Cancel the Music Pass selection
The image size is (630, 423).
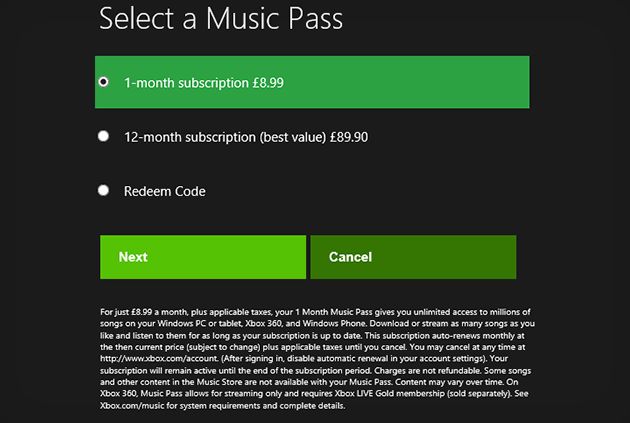pos(413,257)
